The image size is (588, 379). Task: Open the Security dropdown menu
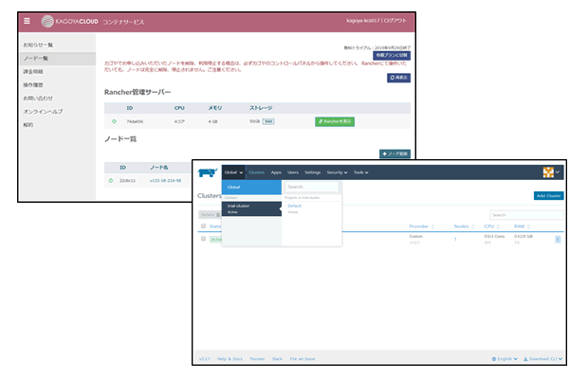(x=338, y=172)
